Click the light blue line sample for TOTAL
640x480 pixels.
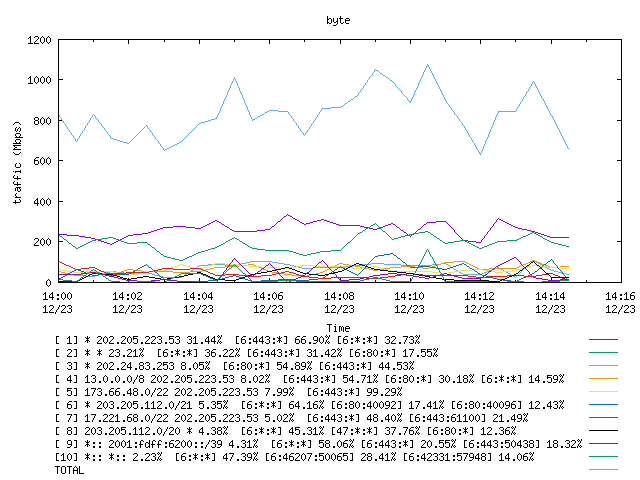pyautogui.click(x=603, y=470)
